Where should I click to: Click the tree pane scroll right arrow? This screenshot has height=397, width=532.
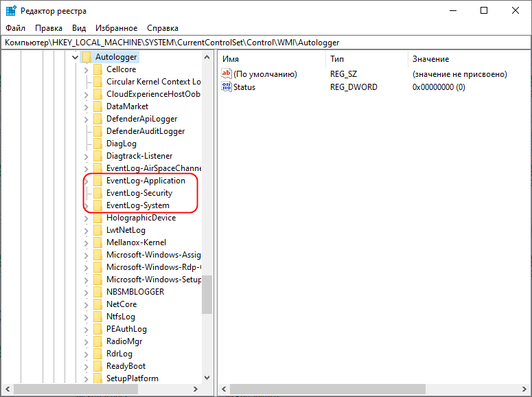tap(196, 389)
